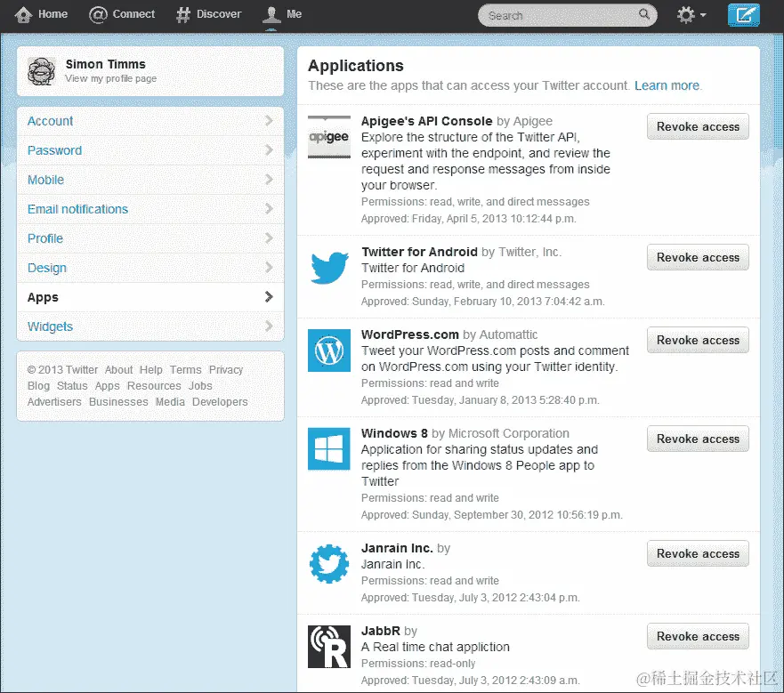This screenshot has height=693, width=784.
Task: Open Profile settings menu item
Action: [x=150, y=238]
